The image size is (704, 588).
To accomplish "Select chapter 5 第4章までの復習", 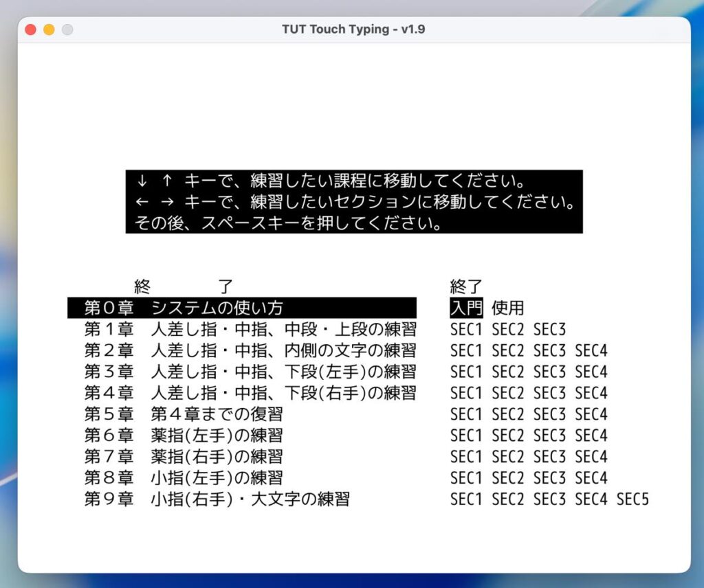I will coord(183,414).
